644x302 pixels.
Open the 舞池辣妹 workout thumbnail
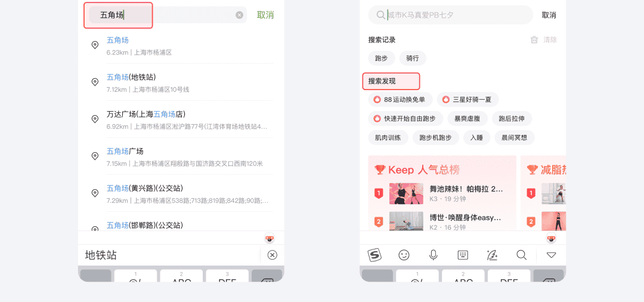[406, 193]
